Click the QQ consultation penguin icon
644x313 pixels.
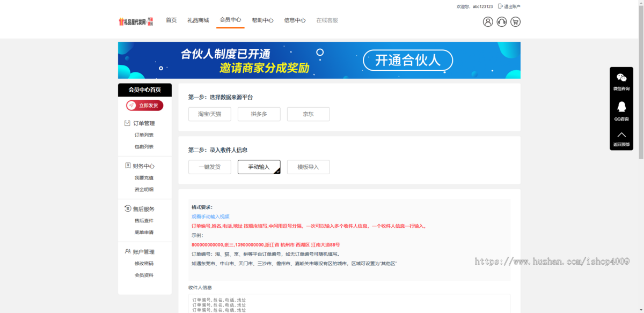pyautogui.click(x=621, y=107)
